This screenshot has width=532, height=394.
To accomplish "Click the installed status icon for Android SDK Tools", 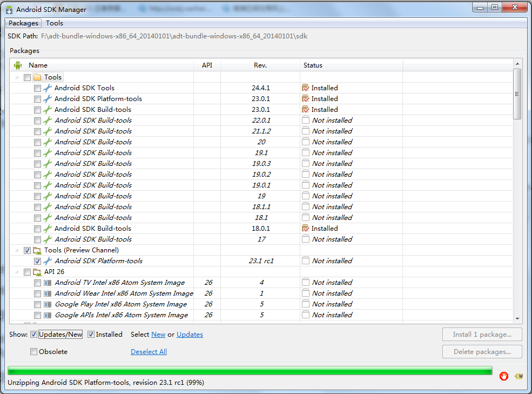I will coord(305,88).
